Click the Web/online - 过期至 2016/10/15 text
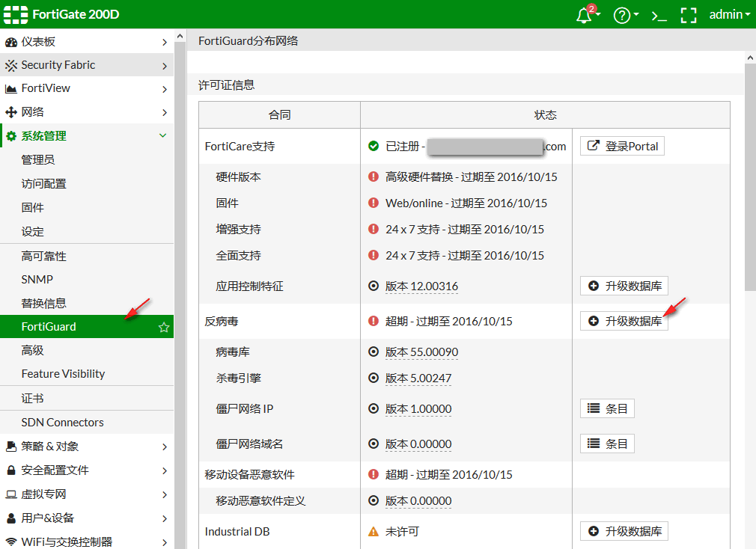 [466, 203]
